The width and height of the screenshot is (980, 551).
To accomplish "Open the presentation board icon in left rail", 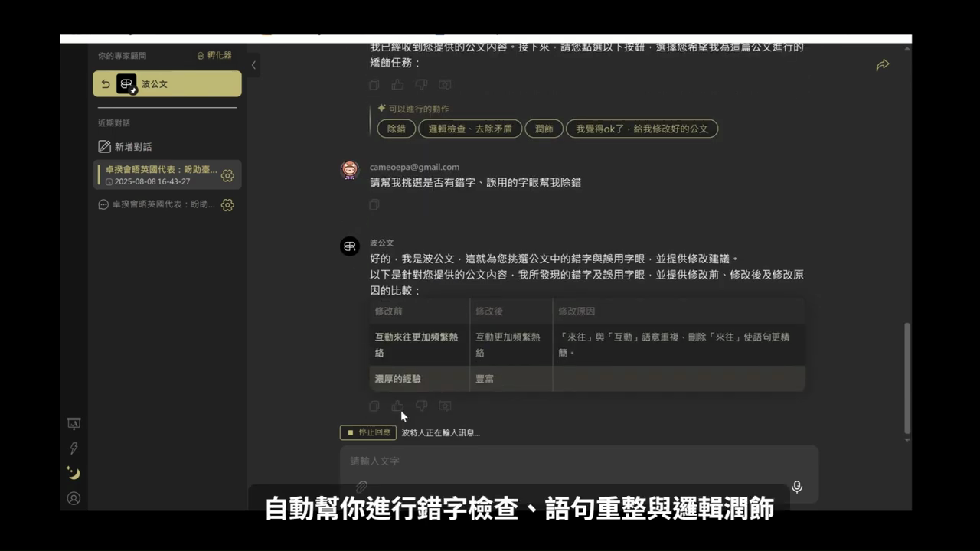I will (73, 423).
